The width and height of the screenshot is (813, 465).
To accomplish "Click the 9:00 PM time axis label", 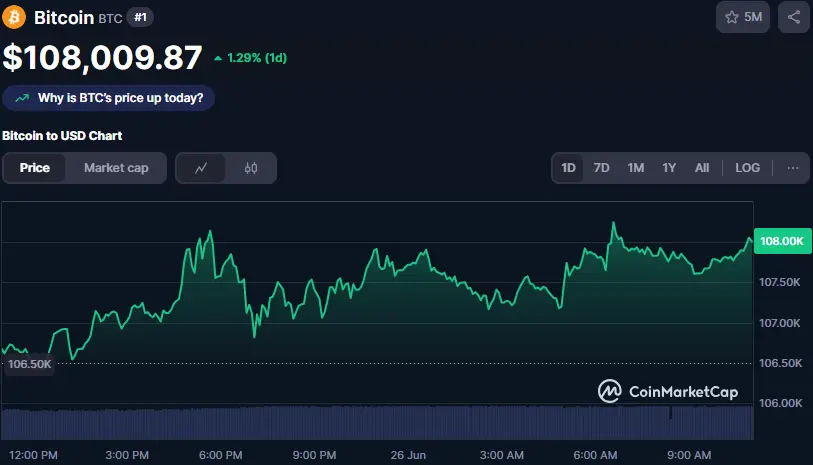I will click(314, 455).
